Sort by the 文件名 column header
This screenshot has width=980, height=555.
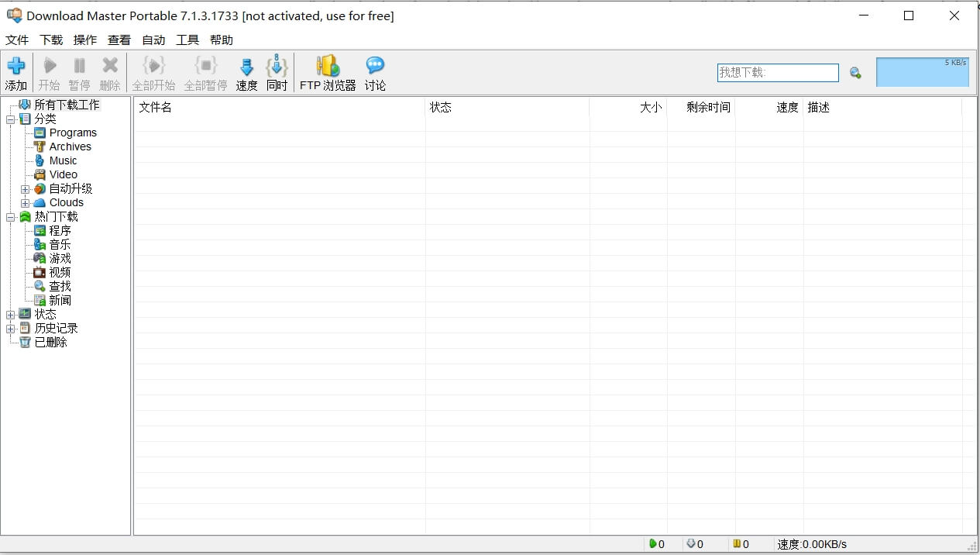pos(280,108)
